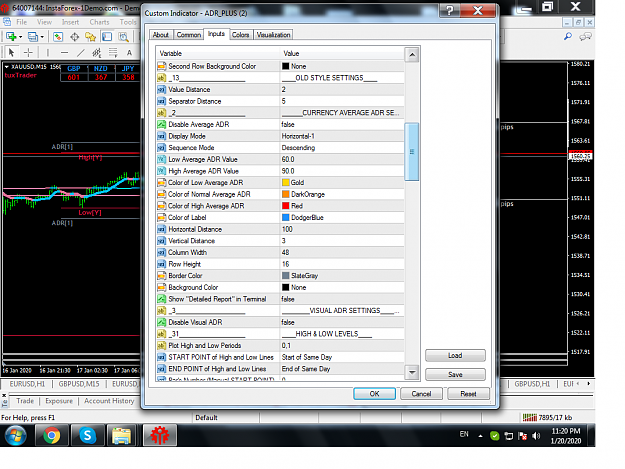This screenshot has height=469, width=625.
Task: Expand the New Chart dropdown arrow
Action: click(x=20, y=37)
